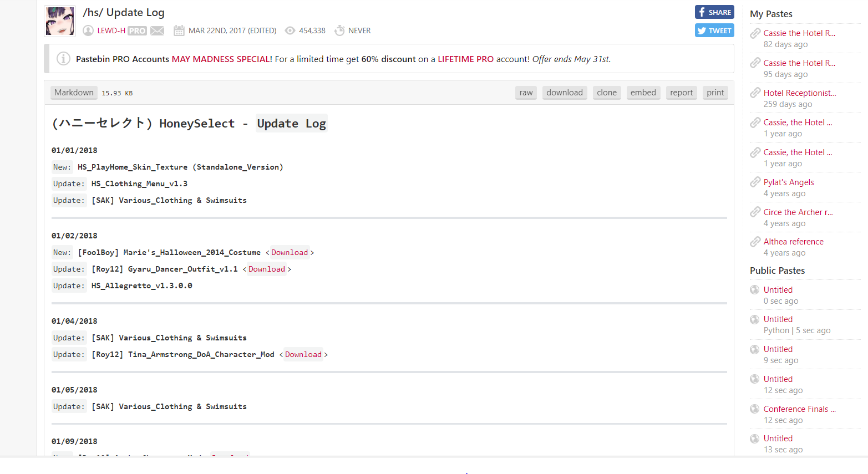Click globe icon beside Conference Finals
868x474 pixels.
(754, 409)
